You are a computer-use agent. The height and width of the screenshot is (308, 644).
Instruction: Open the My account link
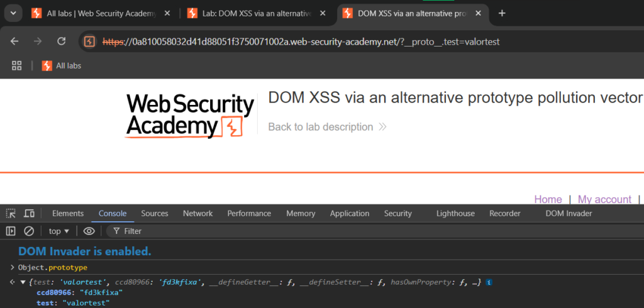pos(604,200)
